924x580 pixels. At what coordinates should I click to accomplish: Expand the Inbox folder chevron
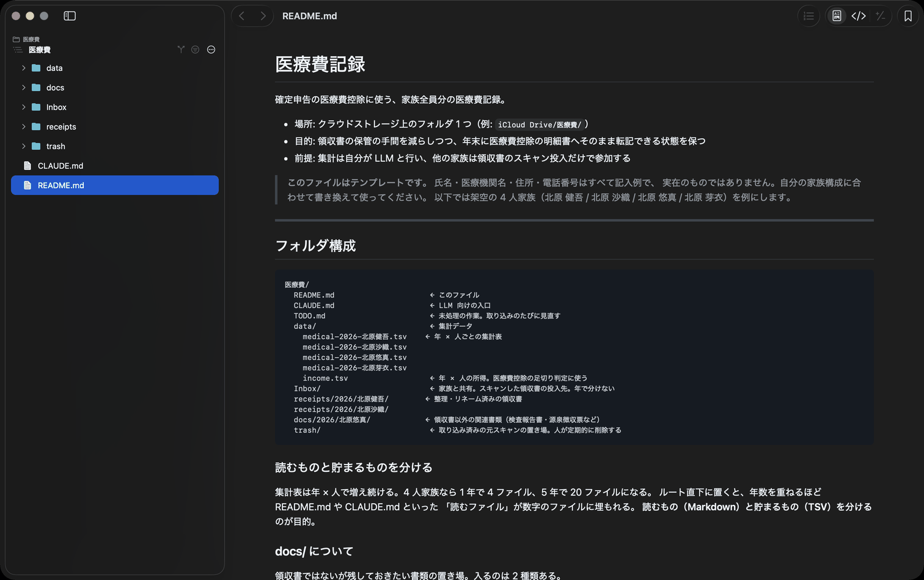(24, 107)
